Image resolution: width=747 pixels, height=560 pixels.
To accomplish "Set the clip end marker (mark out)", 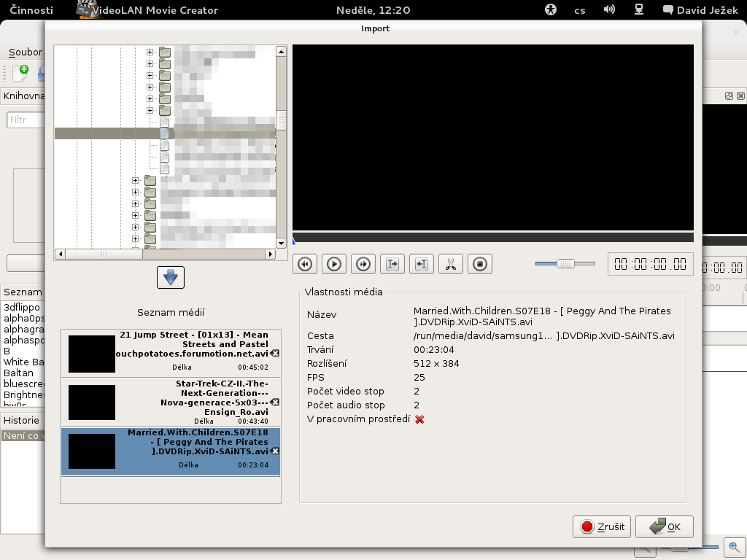I will pyautogui.click(x=422, y=264).
